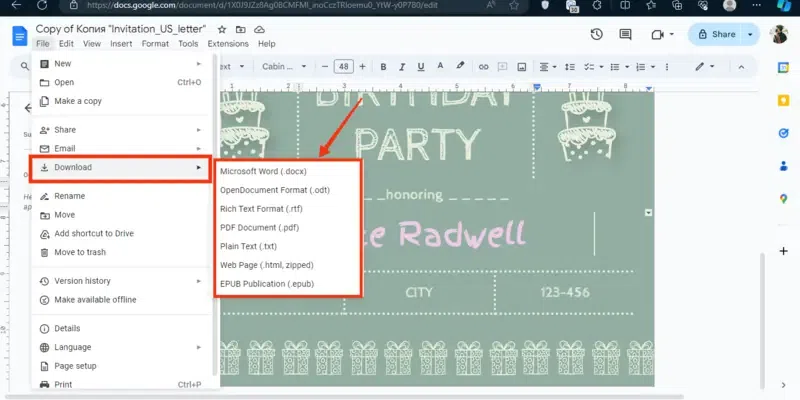
Task: Open the Tools menu
Action: pyautogui.click(x=188, y=44)
